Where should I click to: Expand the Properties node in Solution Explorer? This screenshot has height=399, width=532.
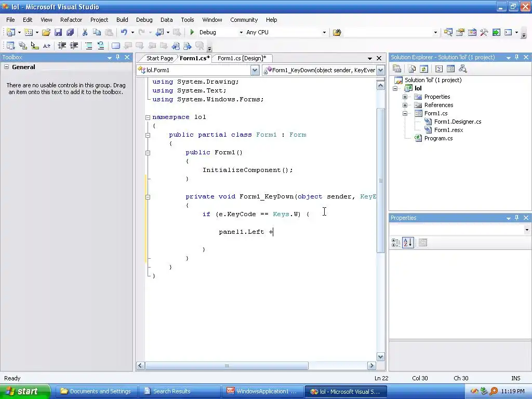(405, 97)
